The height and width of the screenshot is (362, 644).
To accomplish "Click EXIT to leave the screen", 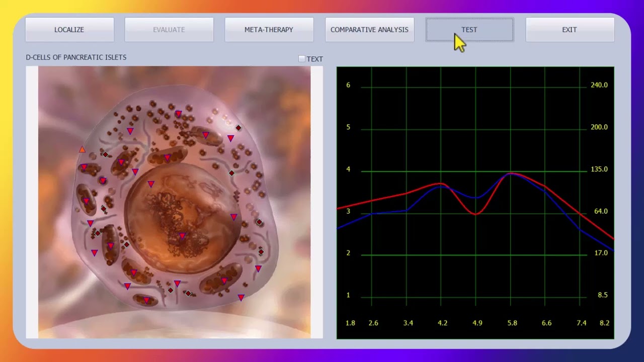I will click(x=570, y=30).
